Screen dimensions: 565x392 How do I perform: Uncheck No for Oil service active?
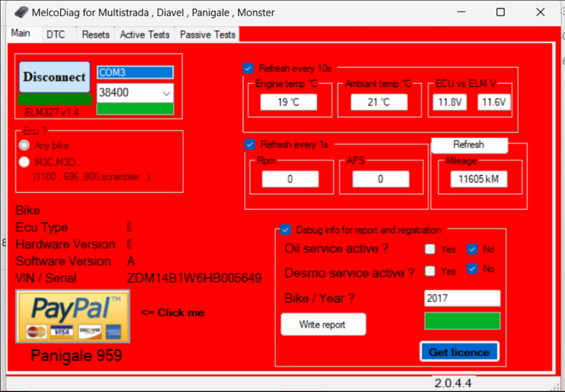(x=472, y=249)
